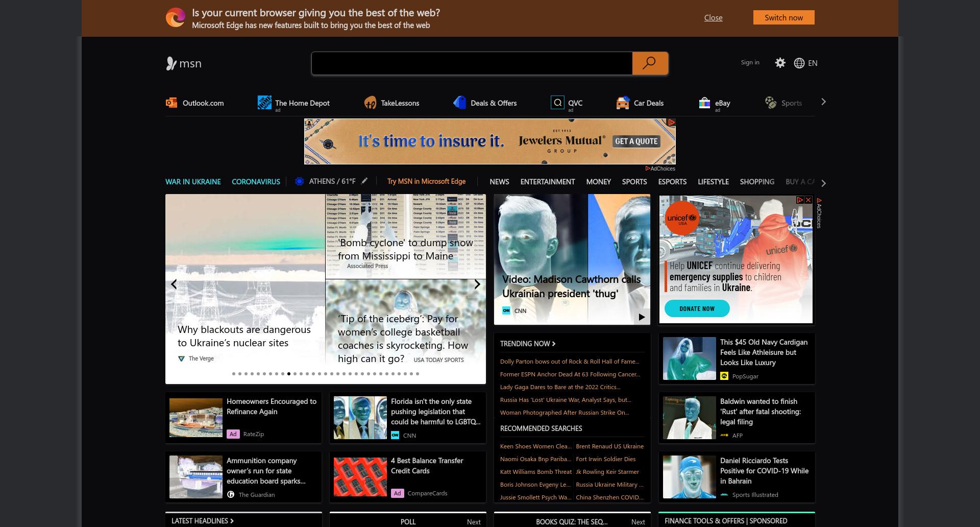Open The Home Depot shortcut icon
Image resolution: width=980 pixels, height=527 pixels.
tap(264, 103)
